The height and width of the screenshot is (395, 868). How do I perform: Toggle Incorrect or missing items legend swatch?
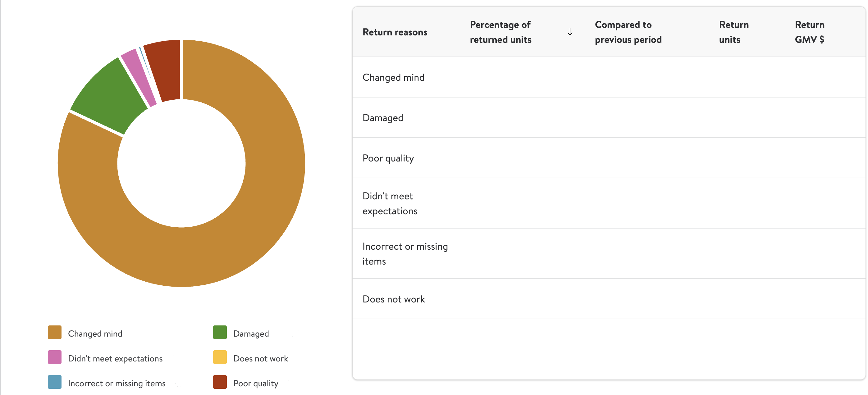point(55,382)
